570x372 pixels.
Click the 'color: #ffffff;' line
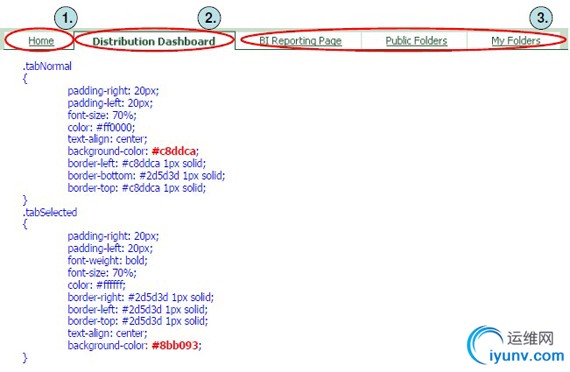tap(97, 285)
